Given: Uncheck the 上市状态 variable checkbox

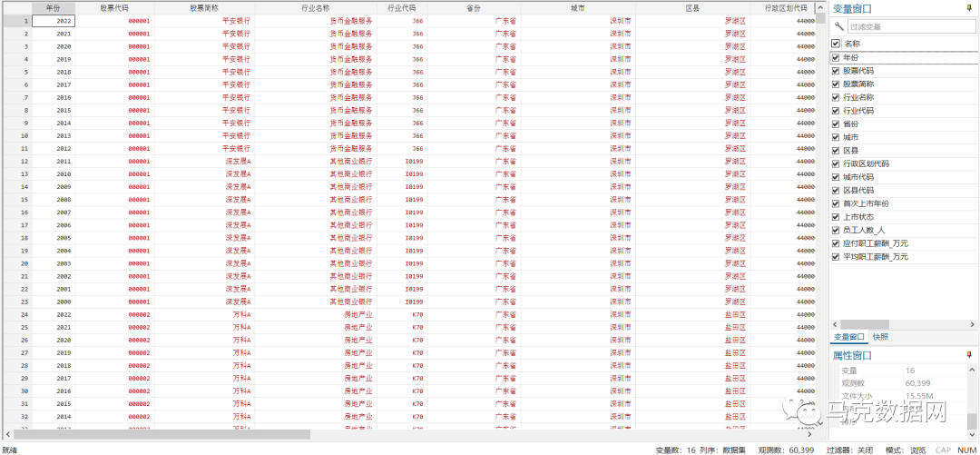Looking at the screenshot, I should pos(836,216).
